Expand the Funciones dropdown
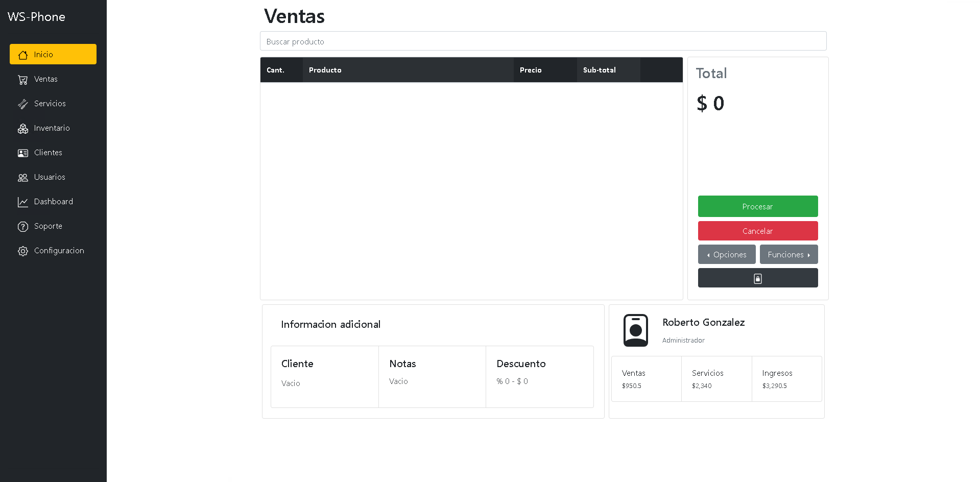 (788, 254)
